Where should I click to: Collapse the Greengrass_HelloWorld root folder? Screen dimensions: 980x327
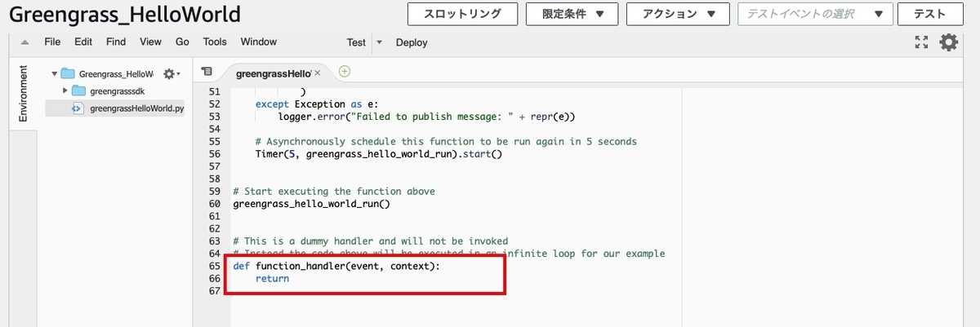point(55,73)
